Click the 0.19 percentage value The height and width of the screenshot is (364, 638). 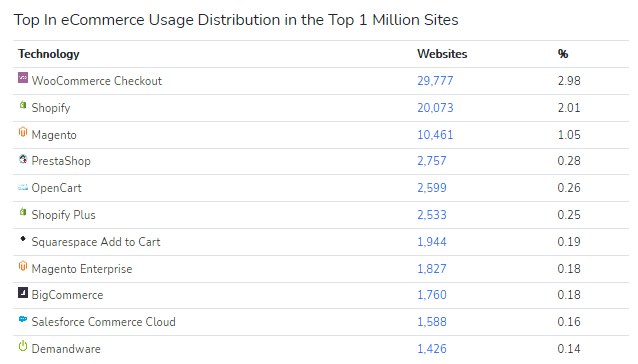(569, 242)
